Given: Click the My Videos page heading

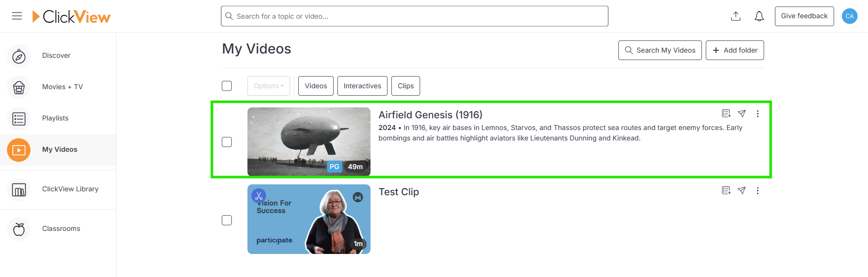Looking at the screenshot, I should (257, 49).
